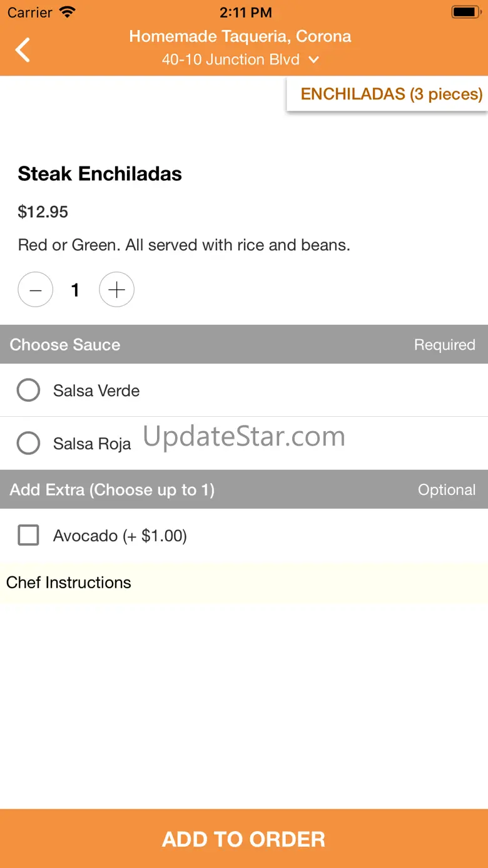
Task: Tap the Steak Enchiladas item title
Action: 100,174
